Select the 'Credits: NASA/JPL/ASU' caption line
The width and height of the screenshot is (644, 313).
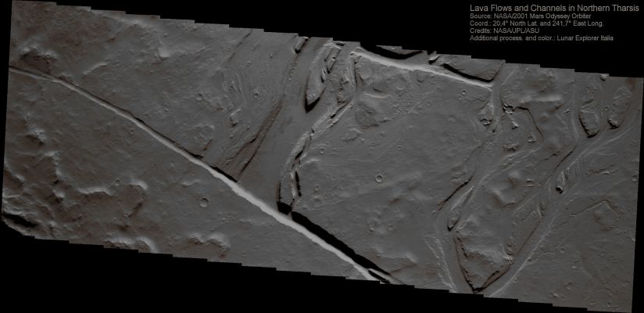coord(504,31)
